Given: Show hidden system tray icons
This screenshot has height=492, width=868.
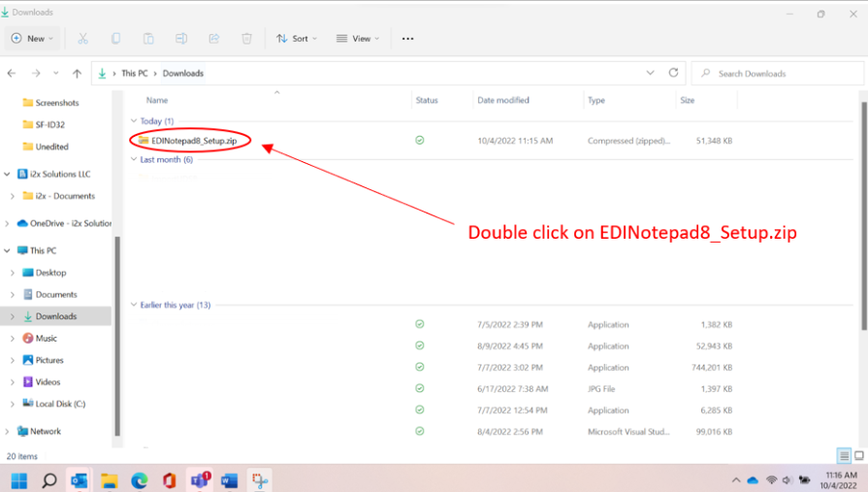Looking at the screenshot, I should [736, 480].
